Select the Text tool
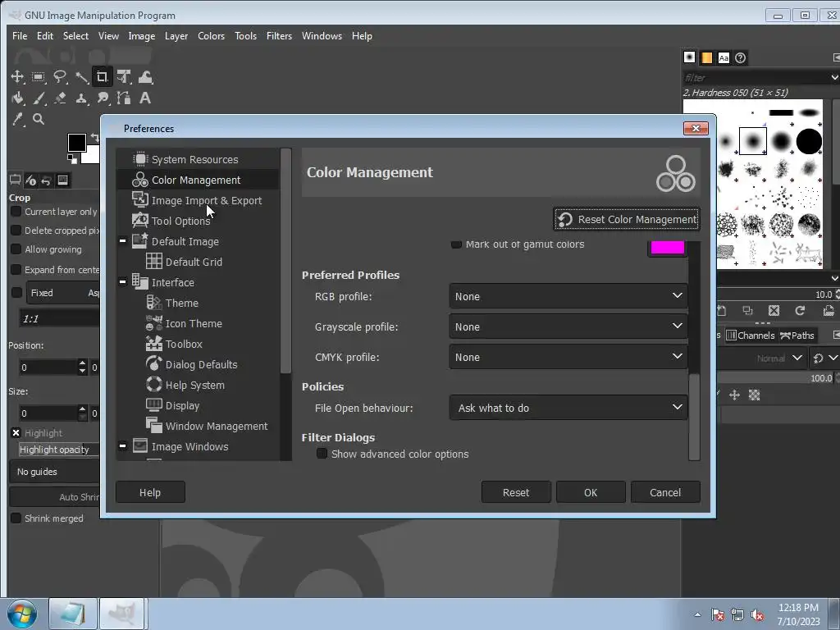This screenshot has height=630, width=840. (x=145, y=98)
